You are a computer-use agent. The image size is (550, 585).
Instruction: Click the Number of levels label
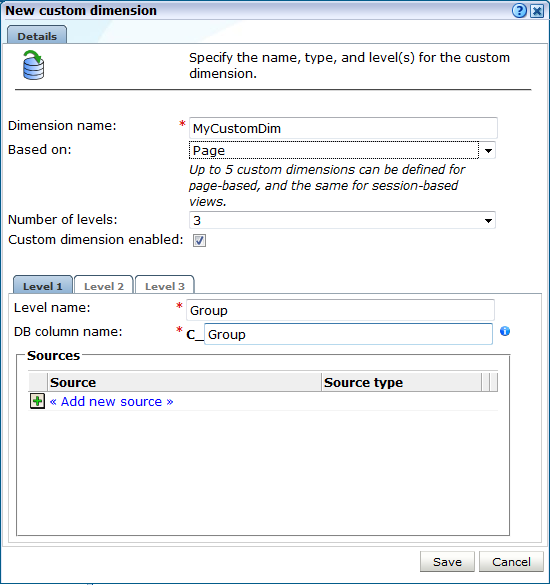pos(63,219)
